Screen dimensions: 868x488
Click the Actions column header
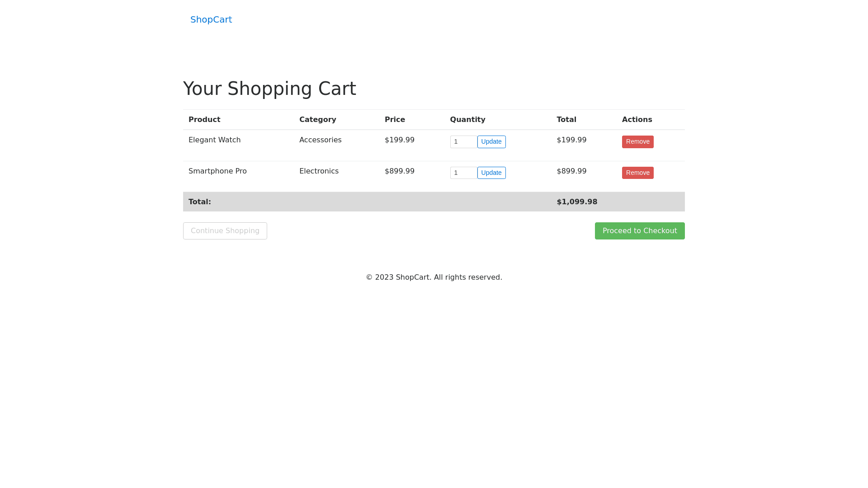tap(637, 120)
